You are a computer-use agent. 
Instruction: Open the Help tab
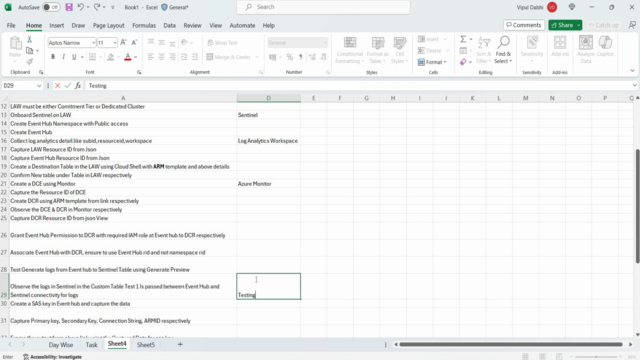(268, 25)
